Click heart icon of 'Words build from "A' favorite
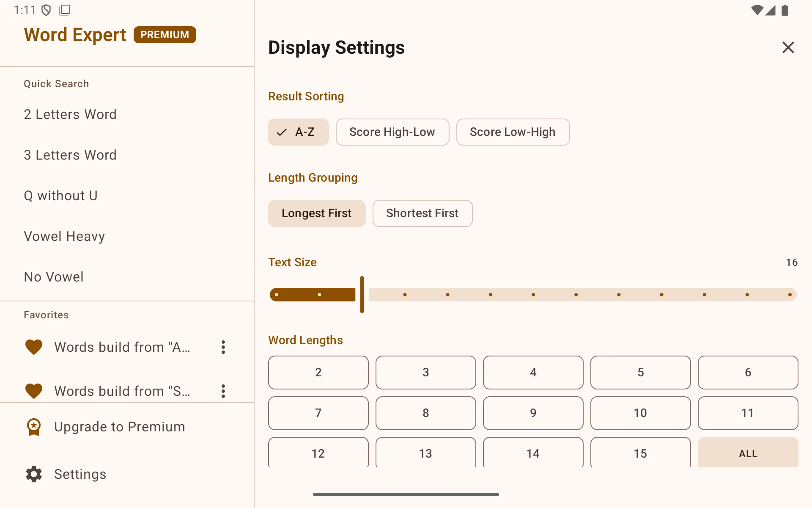 (x=34, y=347)
